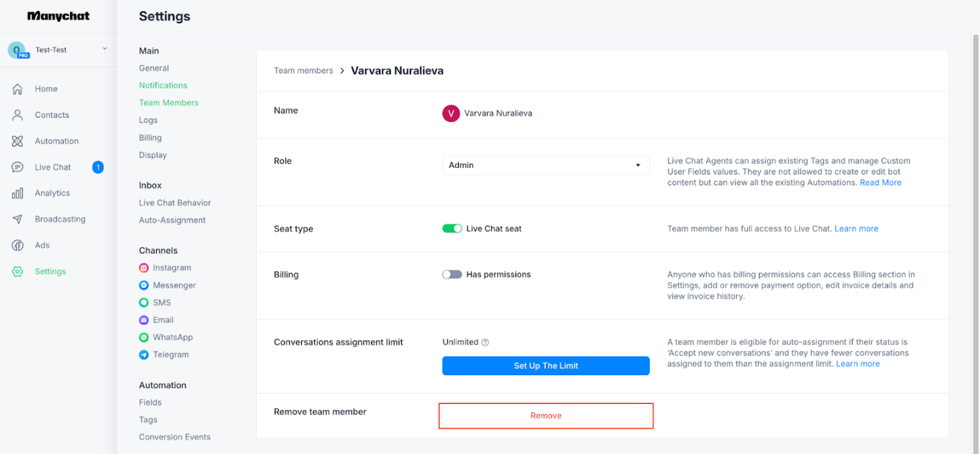Click the Ads icon in sidebar
Image resolution: width=980 pixels, height=454 pixels.
[18, 245]
